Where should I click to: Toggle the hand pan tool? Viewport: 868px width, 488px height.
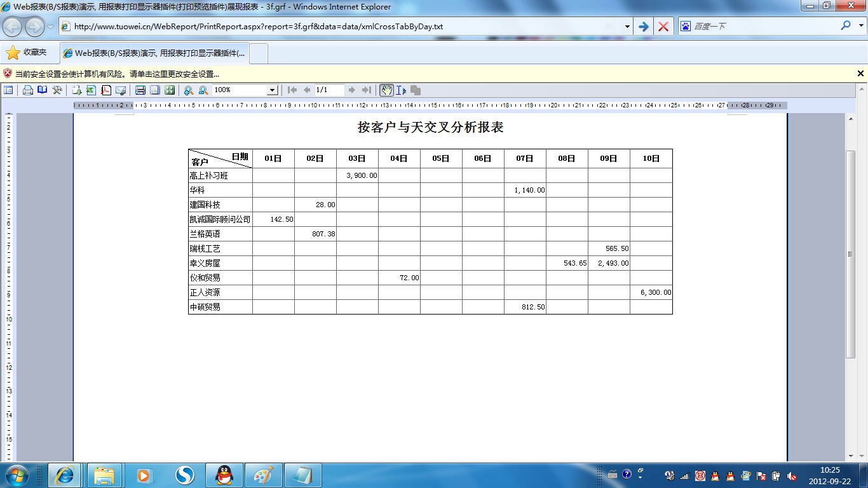coord(386,90)
